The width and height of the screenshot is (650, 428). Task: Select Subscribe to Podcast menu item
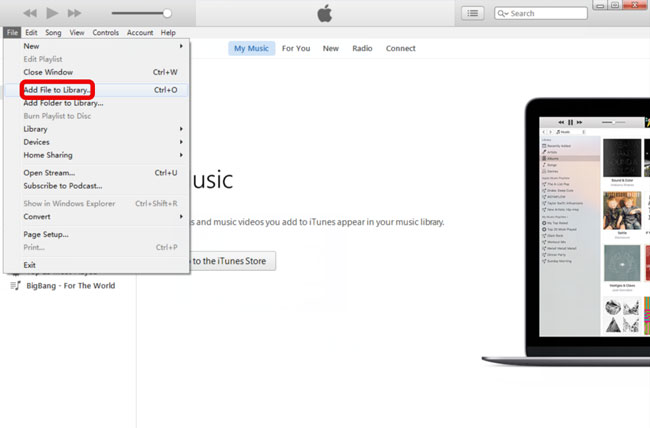[96, 186]
